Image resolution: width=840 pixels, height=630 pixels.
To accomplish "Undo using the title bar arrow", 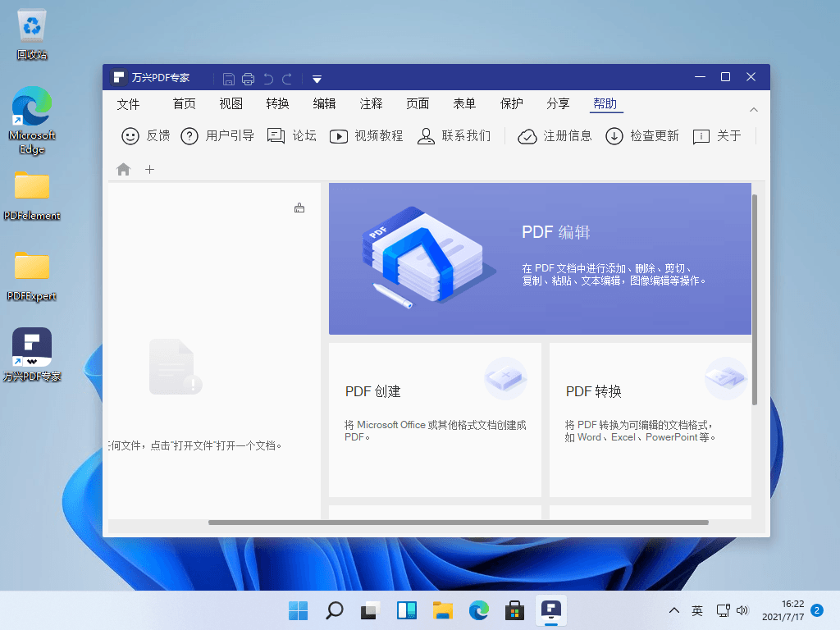I will [x=268, y=80].
